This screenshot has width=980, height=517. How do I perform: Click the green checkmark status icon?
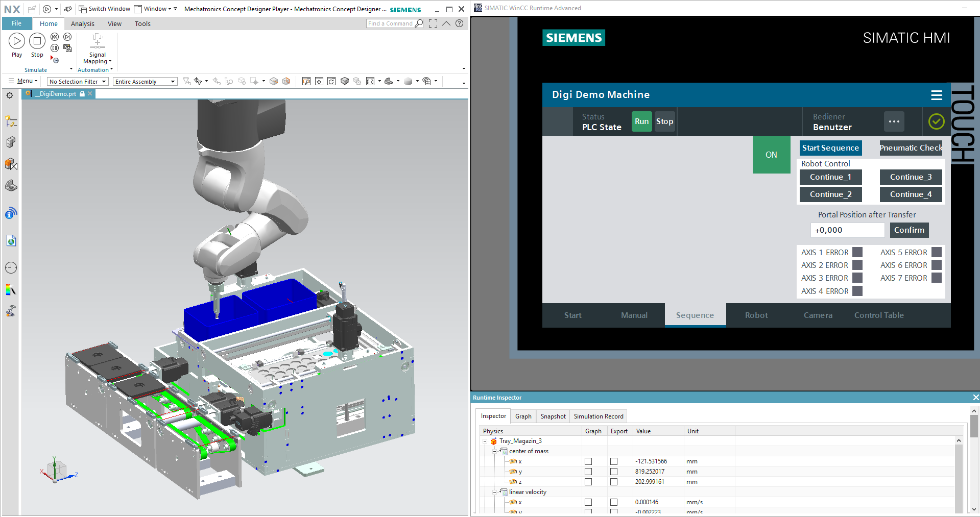(936, 121)
